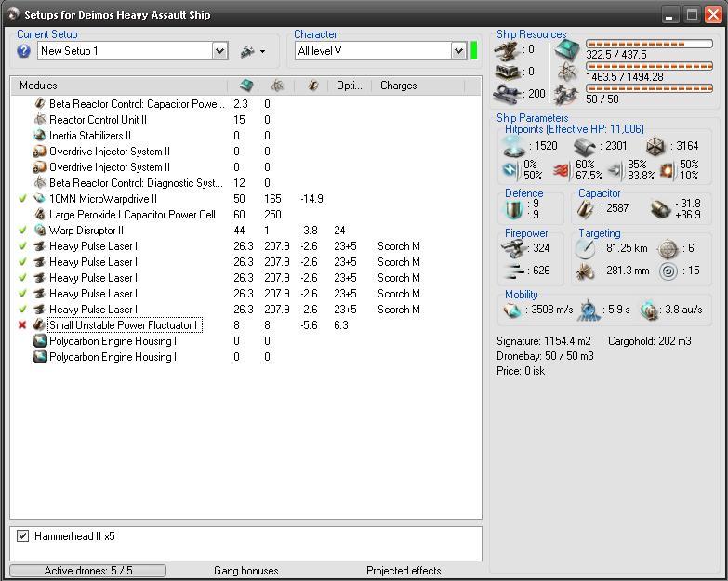This screenshot has height=581, width=728.
Task: Toggle the first Heavy Pulse Laser II checkmark
Action: (x=22, y=246)
